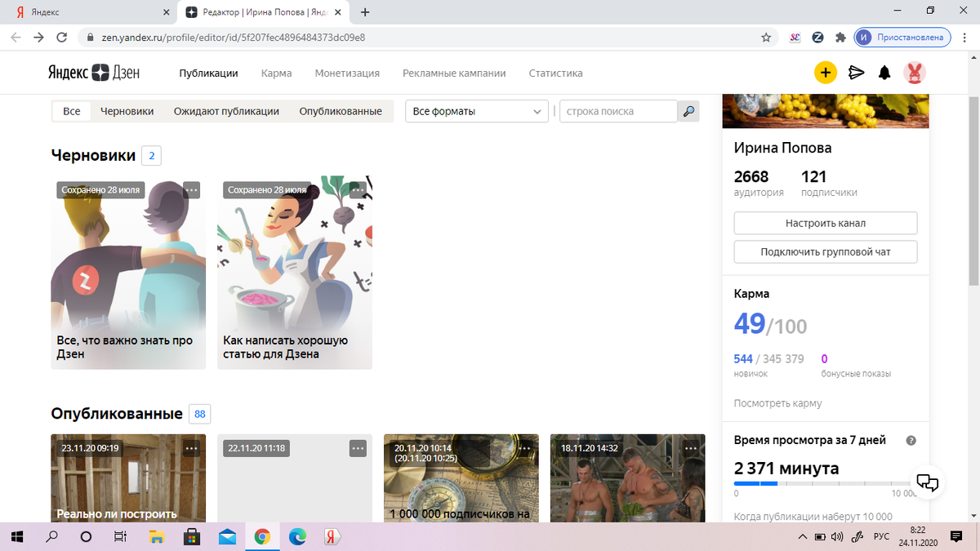Click the subscribers count '121'
The image size is (980, 551).
[814, 176]
